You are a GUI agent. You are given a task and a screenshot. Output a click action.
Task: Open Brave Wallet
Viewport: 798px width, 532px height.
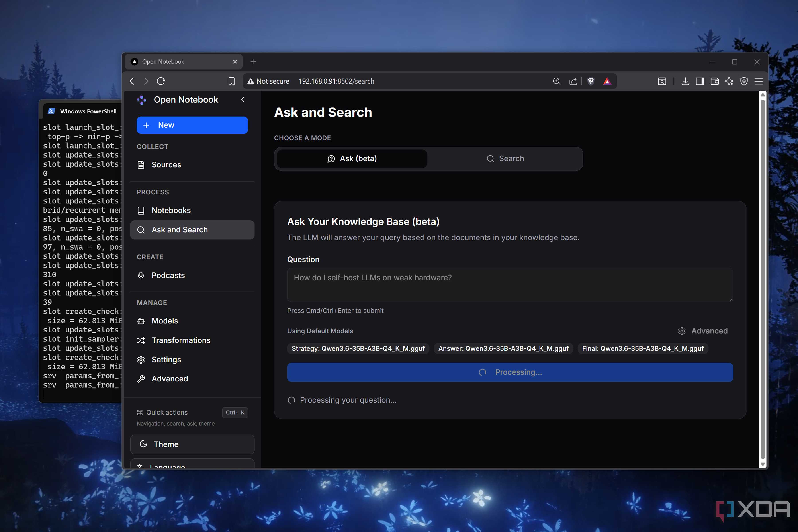click(714, 81)
